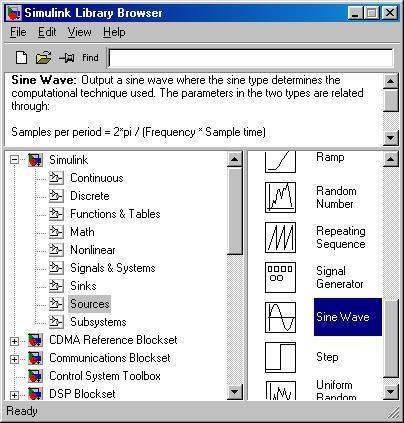Click the Subsystems sublibrary icon
This screenshot has height=423, width=404.
pyautogui.click(x=56, y=322)
